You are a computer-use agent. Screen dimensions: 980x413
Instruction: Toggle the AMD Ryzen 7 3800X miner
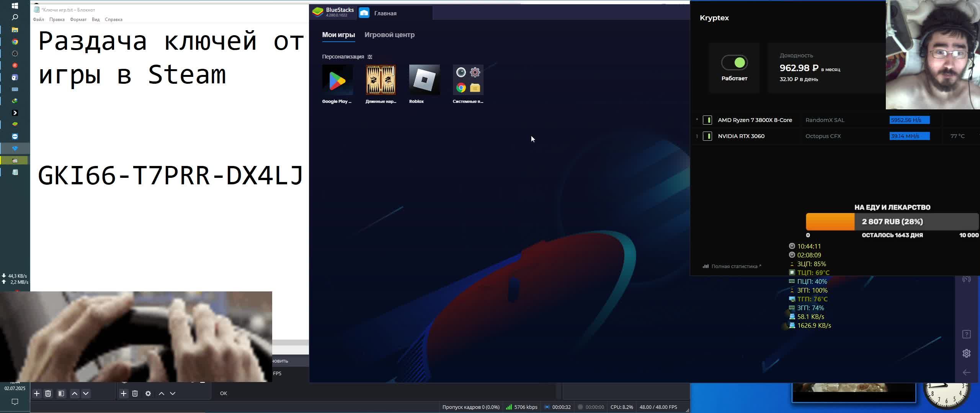(x=707, y=120)
